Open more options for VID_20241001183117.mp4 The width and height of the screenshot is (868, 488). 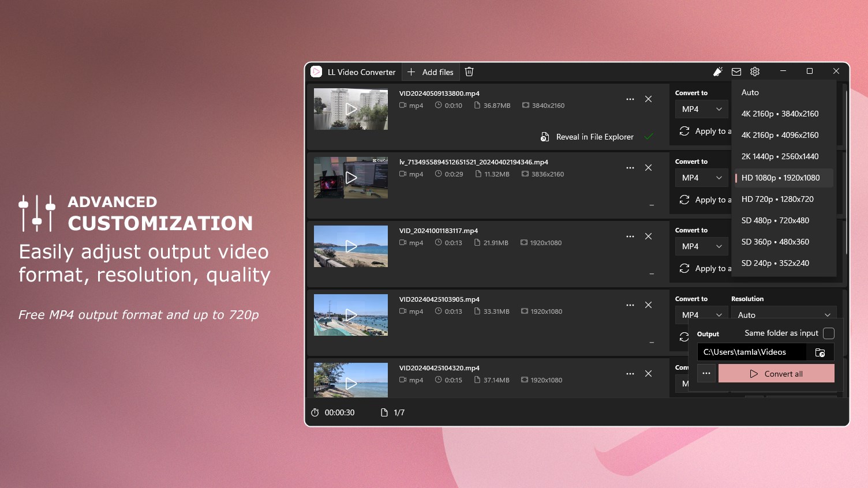pos(630,237)
